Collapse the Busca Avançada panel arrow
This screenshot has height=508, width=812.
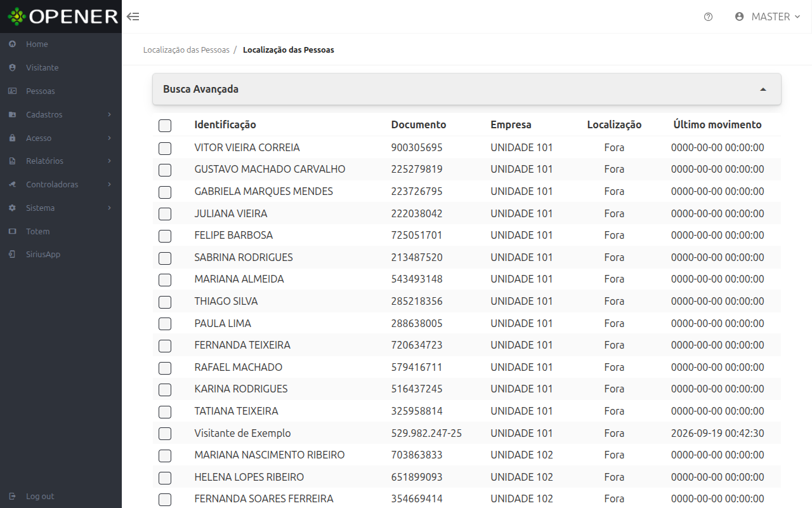(763, 90)
